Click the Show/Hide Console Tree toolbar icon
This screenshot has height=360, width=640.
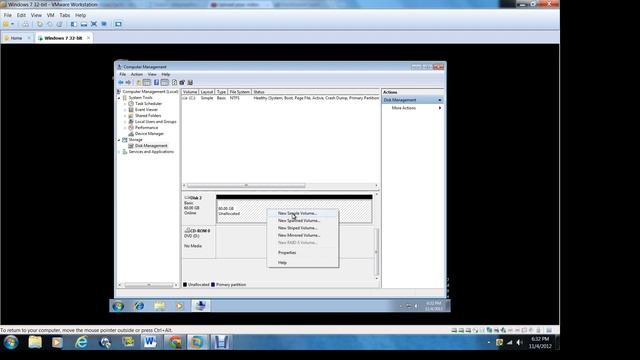click(147, 82)
